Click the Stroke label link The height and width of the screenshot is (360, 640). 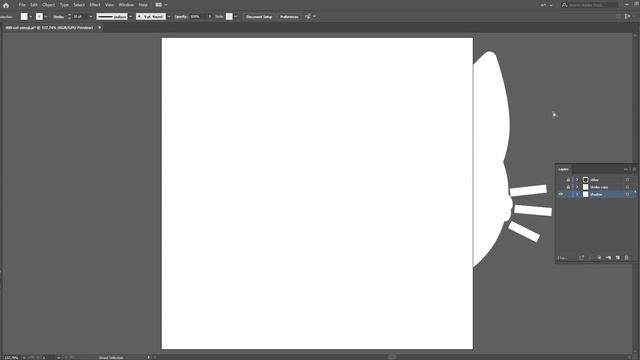[58, 17]
